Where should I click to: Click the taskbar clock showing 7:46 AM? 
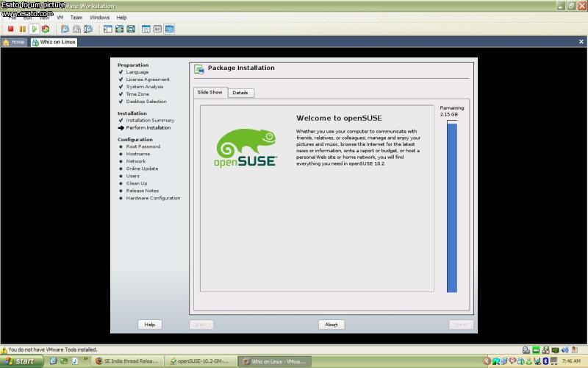tap(571, 361)
